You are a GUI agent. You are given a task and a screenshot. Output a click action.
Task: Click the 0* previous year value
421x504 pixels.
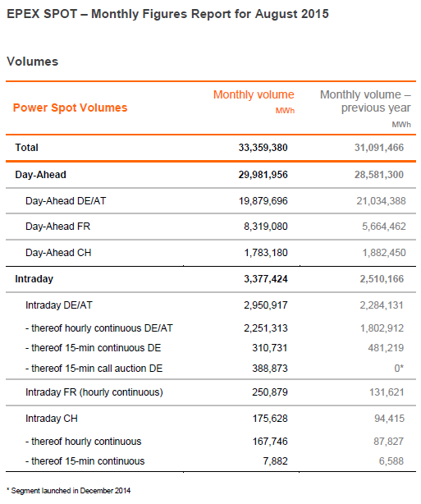pos(399,369)
